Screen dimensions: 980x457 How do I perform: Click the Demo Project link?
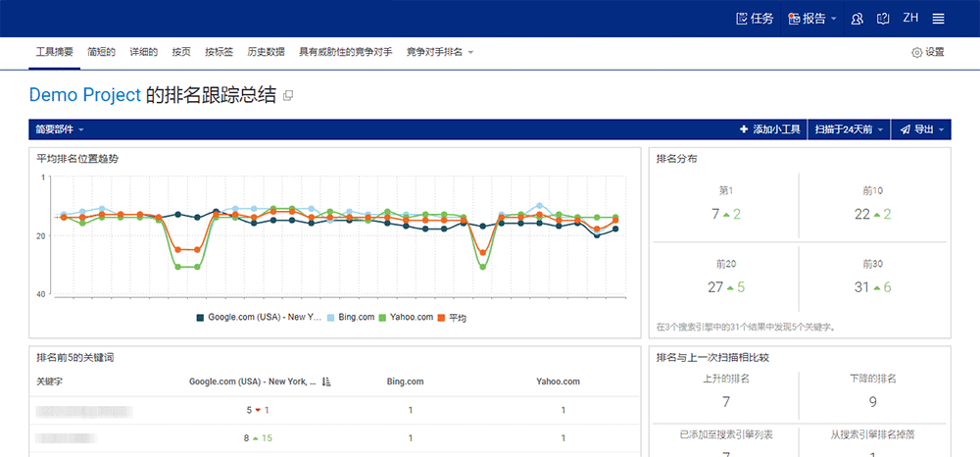coord(85,95)
